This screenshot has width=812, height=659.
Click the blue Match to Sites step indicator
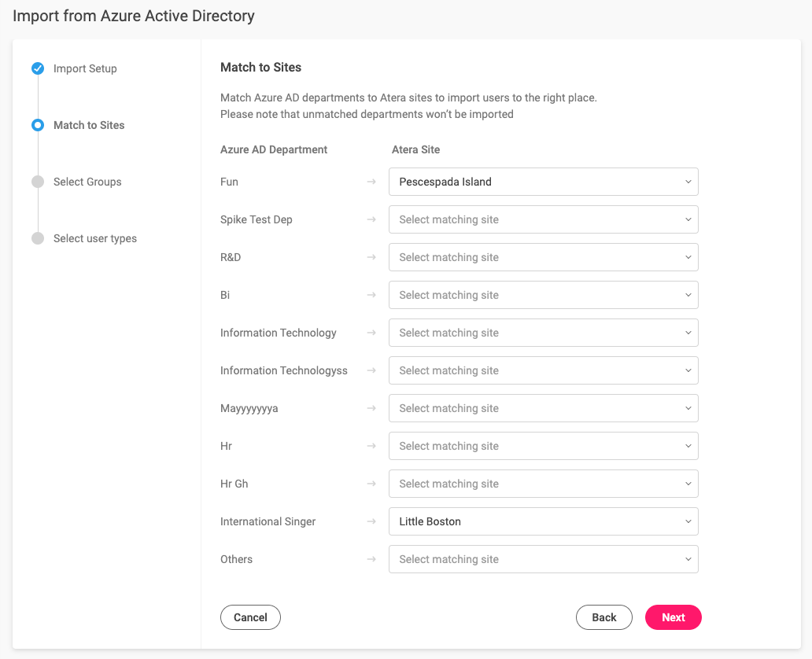coord(38,125)
